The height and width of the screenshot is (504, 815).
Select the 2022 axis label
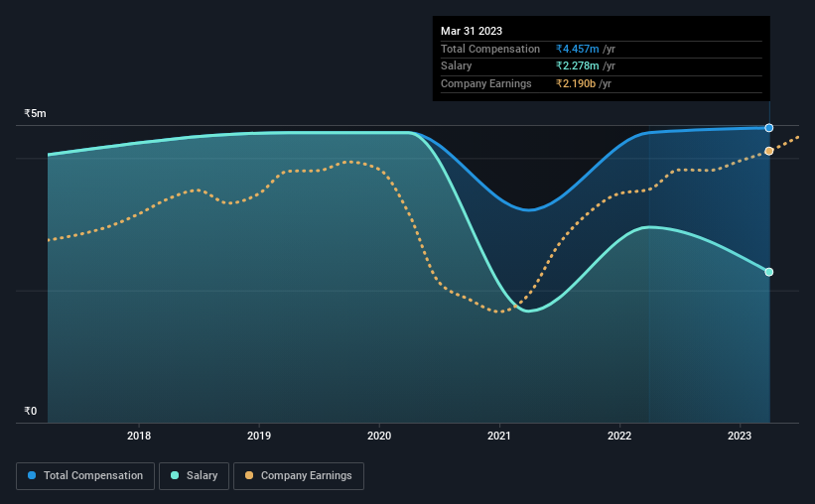(x=619, y=436)
